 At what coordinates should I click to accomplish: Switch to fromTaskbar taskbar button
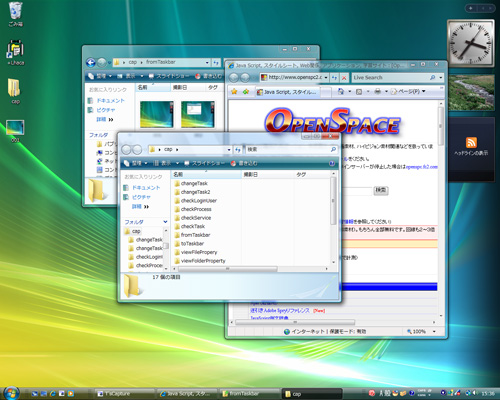(250, 394)
